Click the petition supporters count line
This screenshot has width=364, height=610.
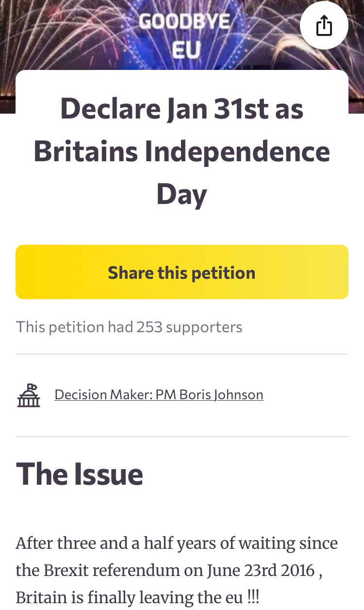click(129, 327)
